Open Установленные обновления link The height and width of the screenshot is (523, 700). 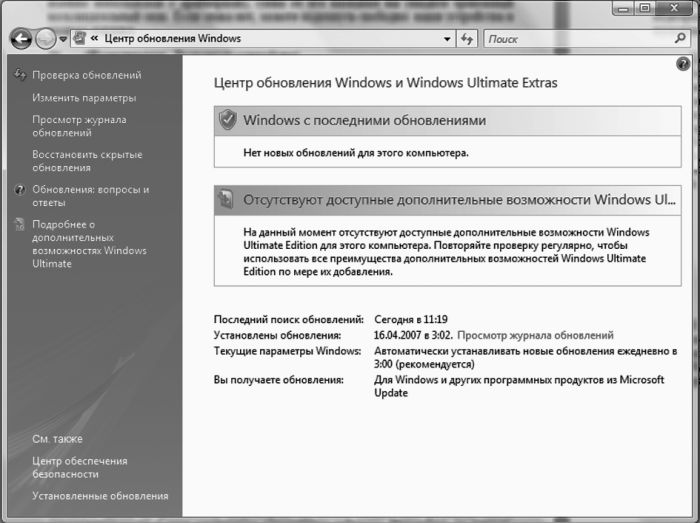pyautogui.click(x=100, y=496)
